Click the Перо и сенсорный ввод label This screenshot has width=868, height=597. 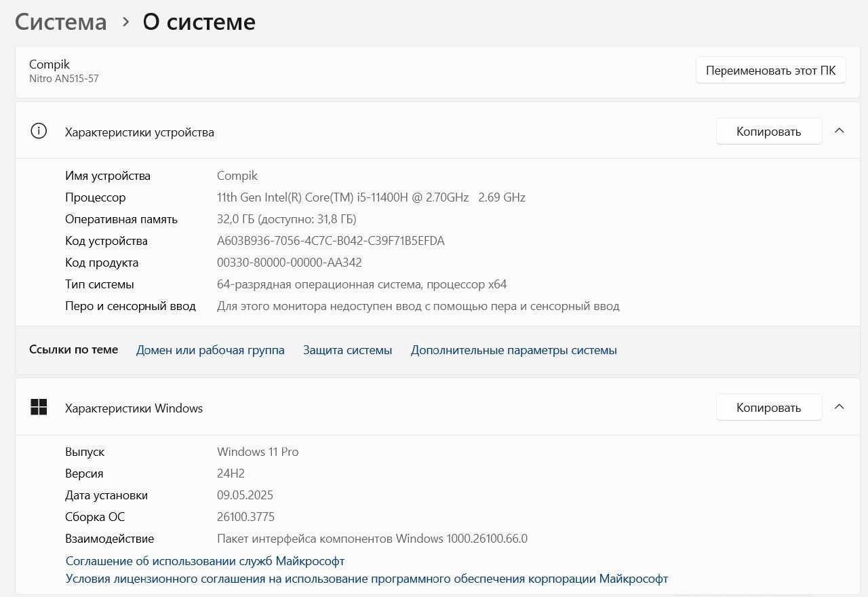130,306
